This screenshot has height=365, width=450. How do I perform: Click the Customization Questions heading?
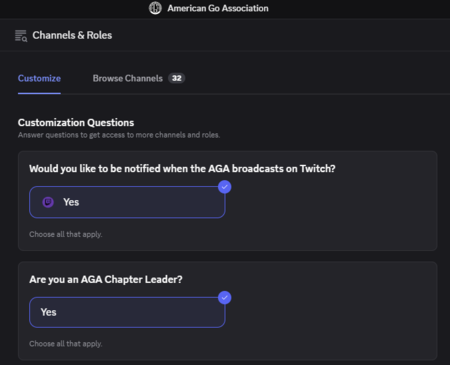click(x=76, y=123)
